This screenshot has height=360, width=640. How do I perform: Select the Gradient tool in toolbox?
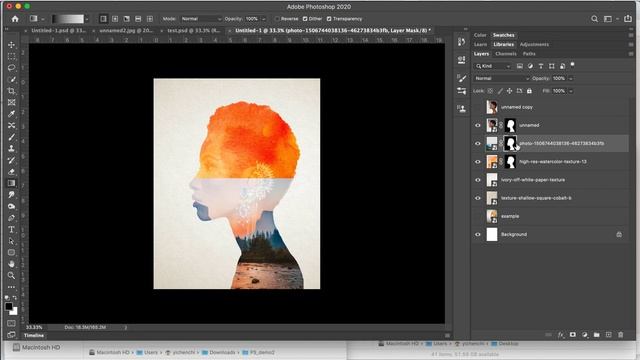[11, 183]
